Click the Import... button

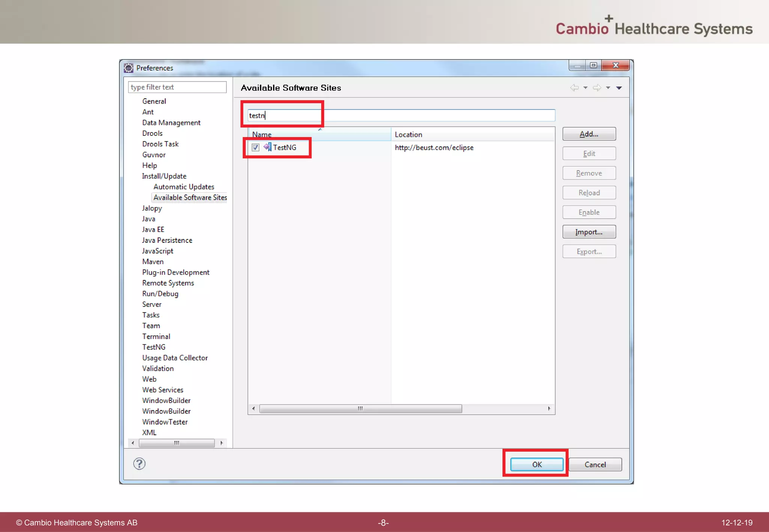click(589, 232)
